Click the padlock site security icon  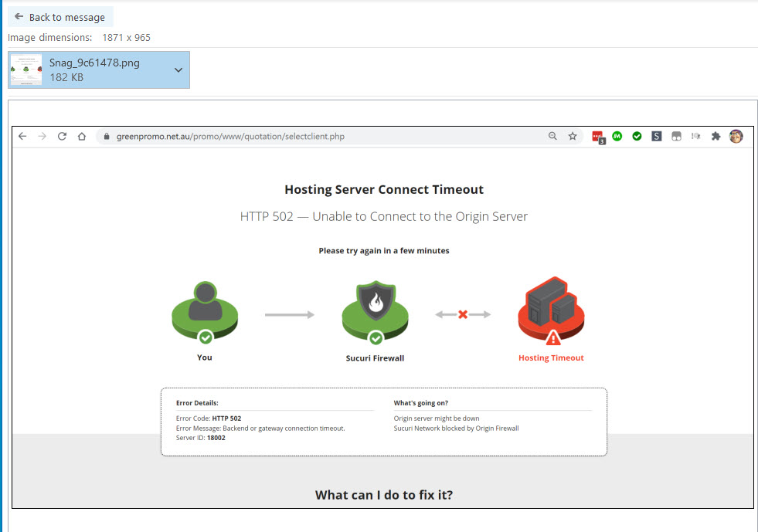[107, 137]
